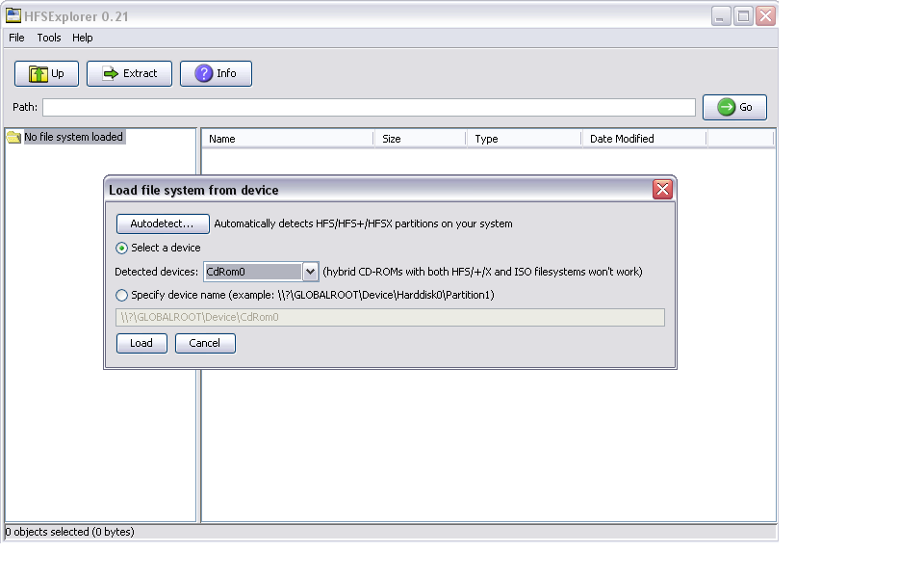
Task: Click the hybrid CD-ROMs warning note
Action: 482,272
